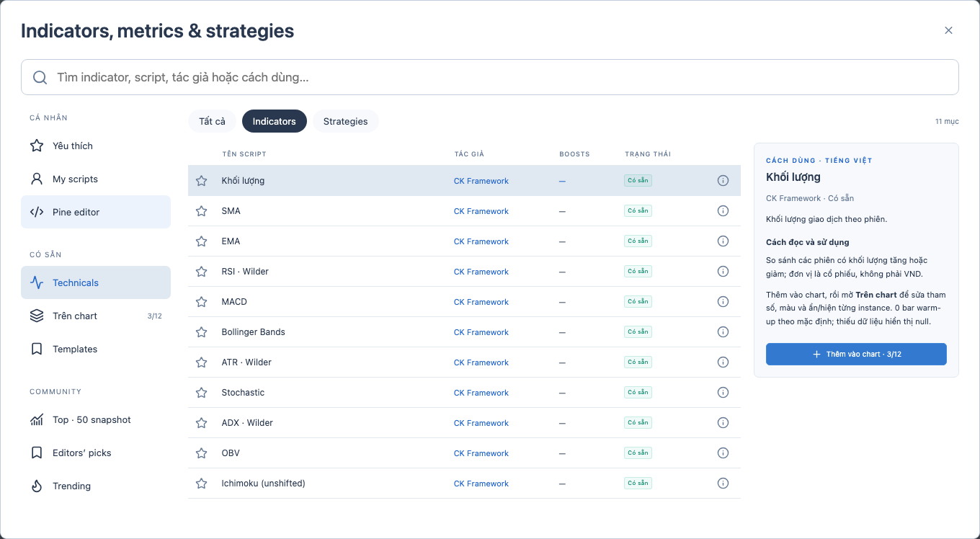Open CK Framework author for OBV
Viewport: 980px width, 539px height.
click(x=481, y=453)
